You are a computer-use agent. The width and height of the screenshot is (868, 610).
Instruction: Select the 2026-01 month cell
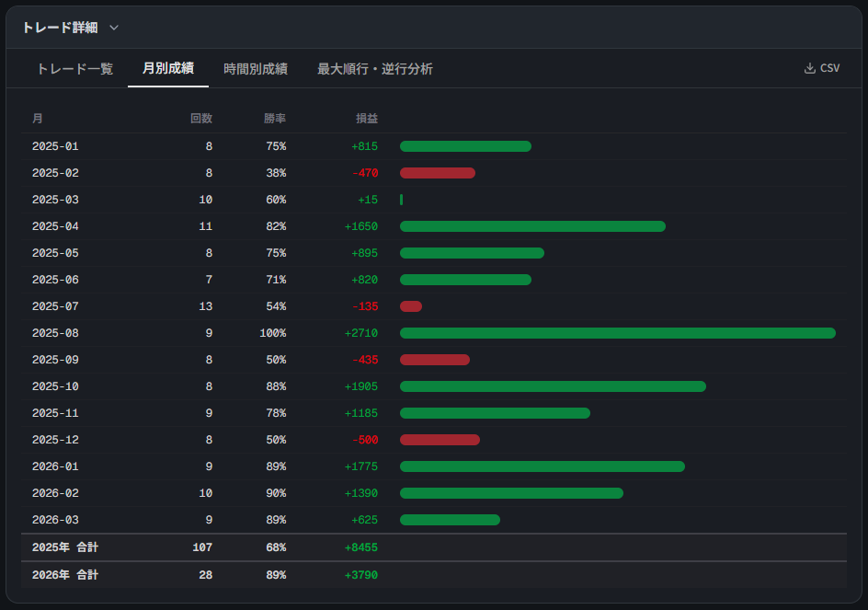(x=55, y=466)
